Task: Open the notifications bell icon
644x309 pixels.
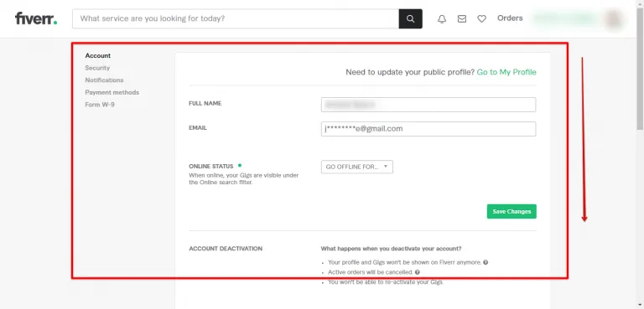Action: [442, 19]
